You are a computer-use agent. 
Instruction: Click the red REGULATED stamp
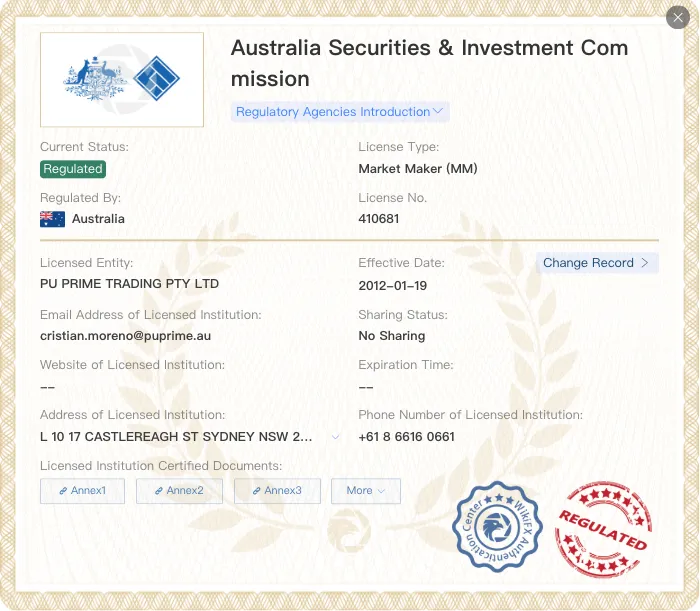point(604,529)
